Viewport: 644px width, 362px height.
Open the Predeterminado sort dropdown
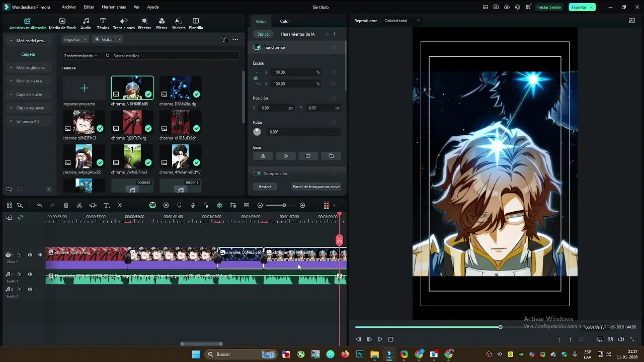click(x=80, y=56)
